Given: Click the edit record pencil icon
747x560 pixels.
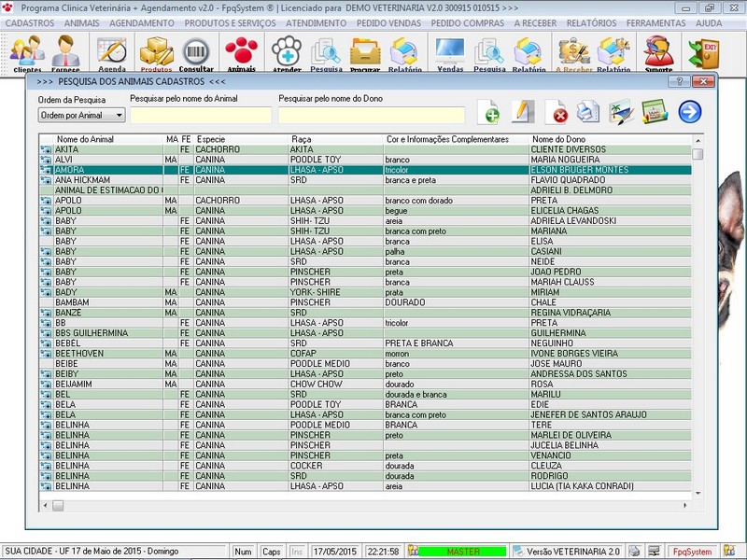Looking at the screenshot, I should coord(523,112).
